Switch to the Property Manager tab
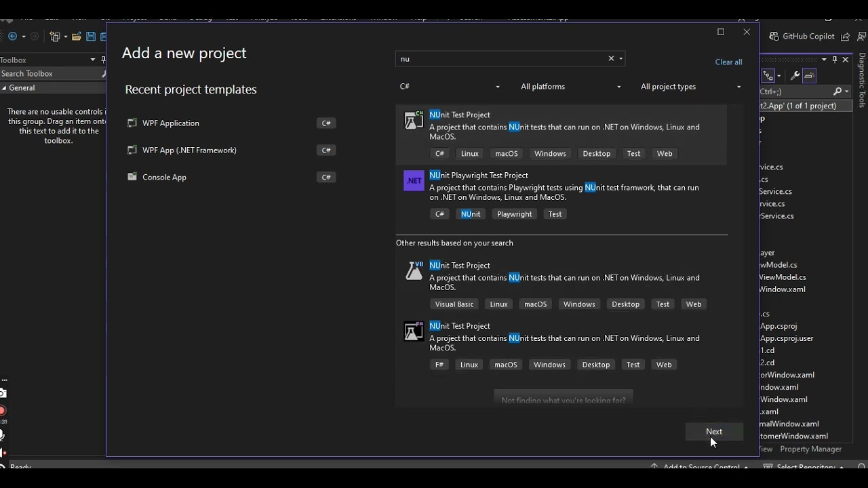 pos(810,449)
